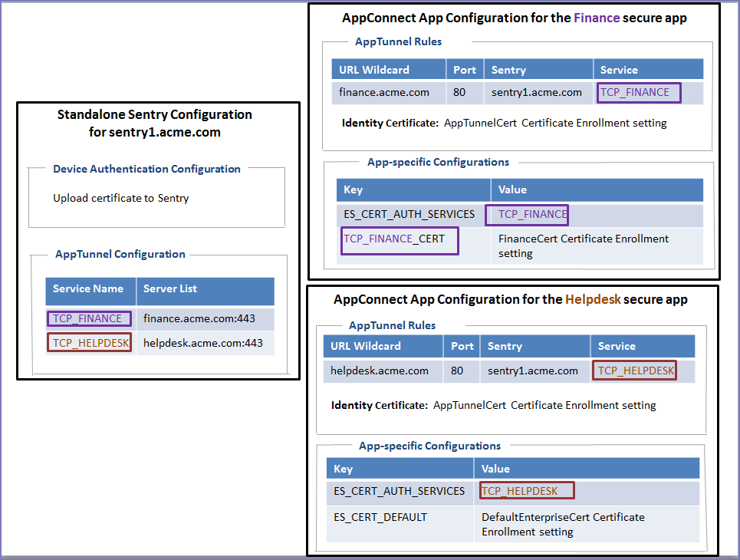Click the finance.acme.com:443 server entry
This screenshot has height=560, width=740.
[x=199, y=318]
